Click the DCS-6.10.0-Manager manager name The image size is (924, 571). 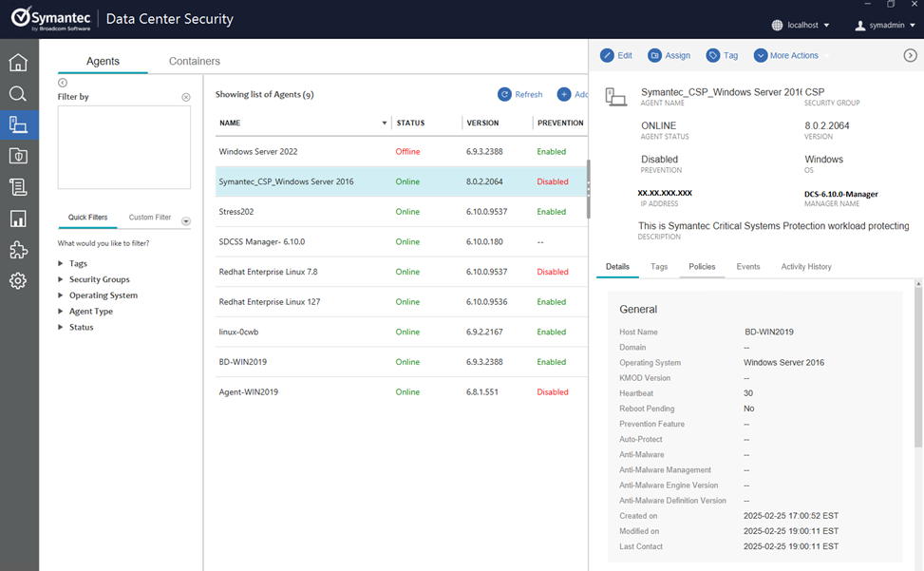[x=841, y=194]
